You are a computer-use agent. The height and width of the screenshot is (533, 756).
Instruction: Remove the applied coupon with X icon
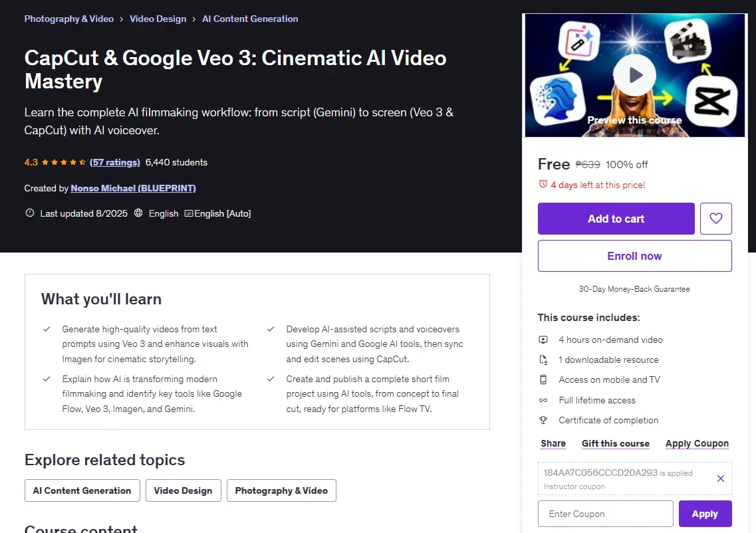720,479
